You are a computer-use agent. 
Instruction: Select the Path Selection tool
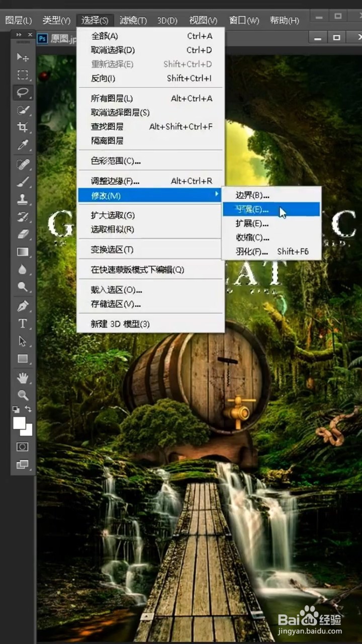tap(23, 341)
